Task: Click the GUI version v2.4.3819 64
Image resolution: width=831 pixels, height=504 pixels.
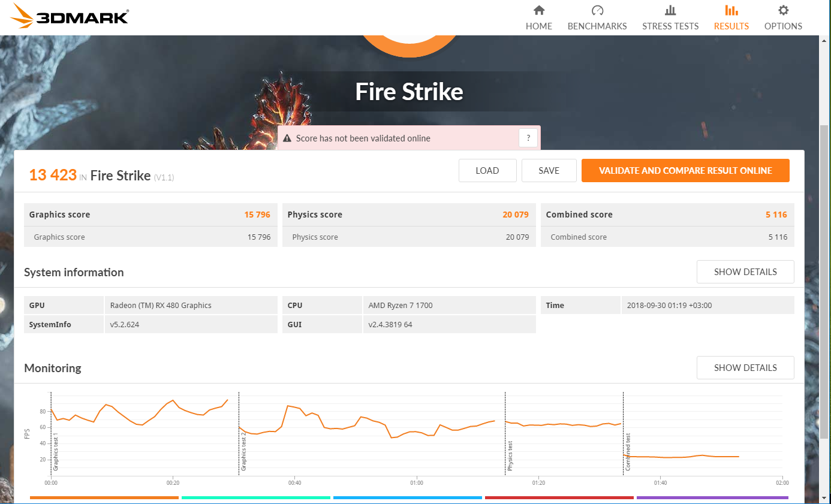Action: click(390, 324)
